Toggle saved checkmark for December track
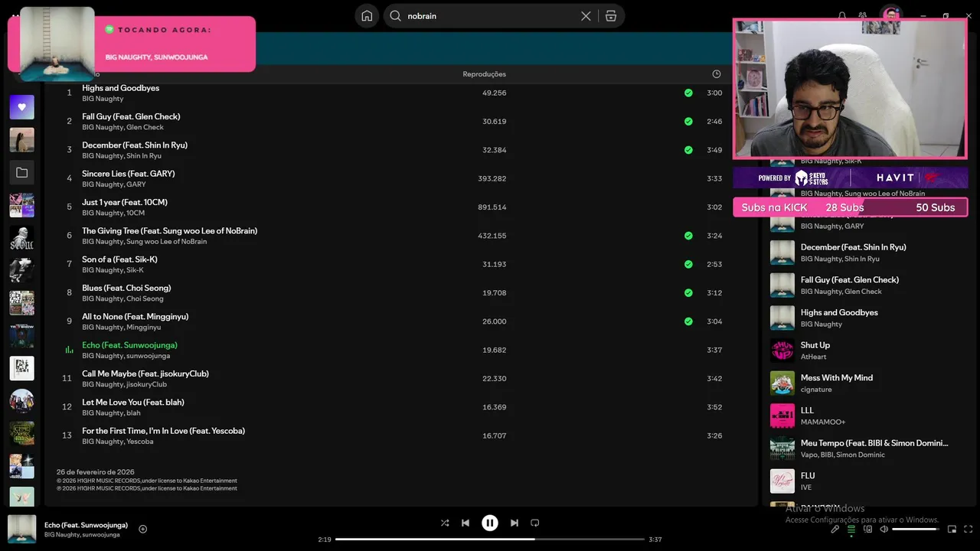This screenshot has width=980, height=551. [x=688, y=150]
